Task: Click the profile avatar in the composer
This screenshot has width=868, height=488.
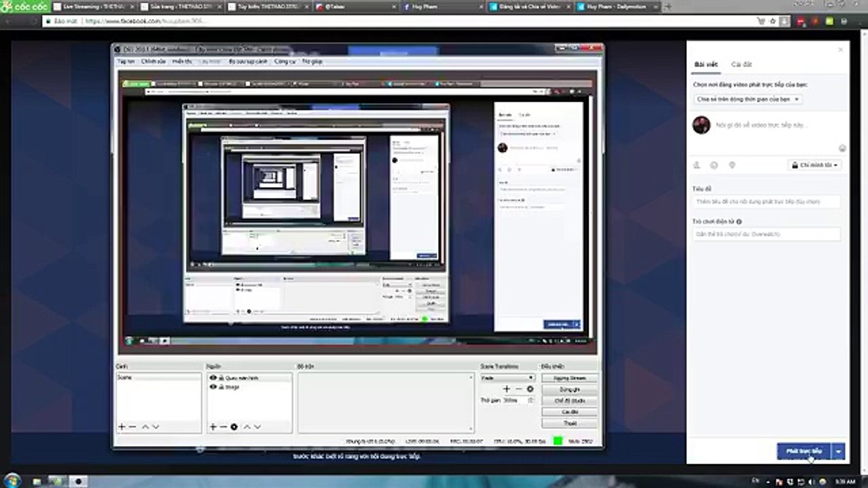Action: [x=701, y=125]
